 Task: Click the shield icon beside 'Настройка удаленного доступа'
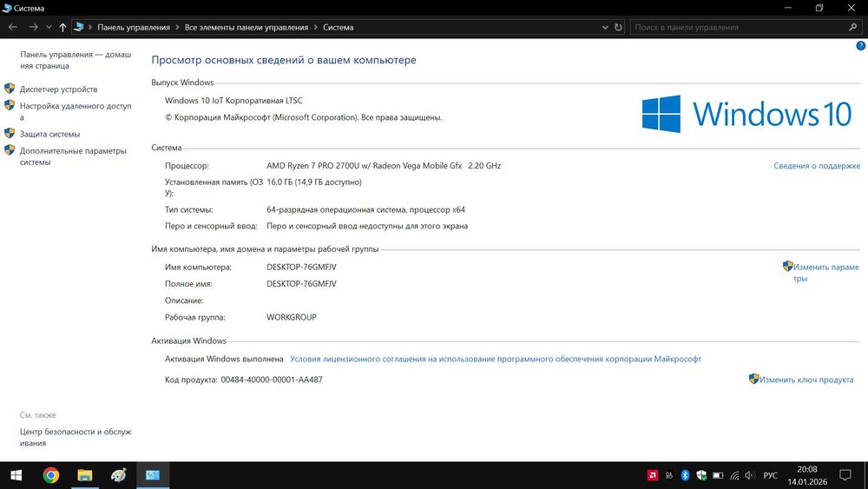[10, 105]
